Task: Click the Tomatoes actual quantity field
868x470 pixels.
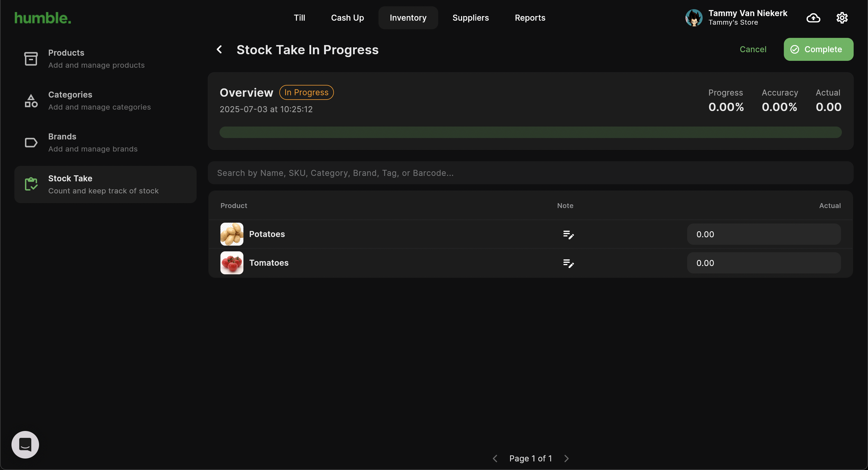Action: point(764,263)
